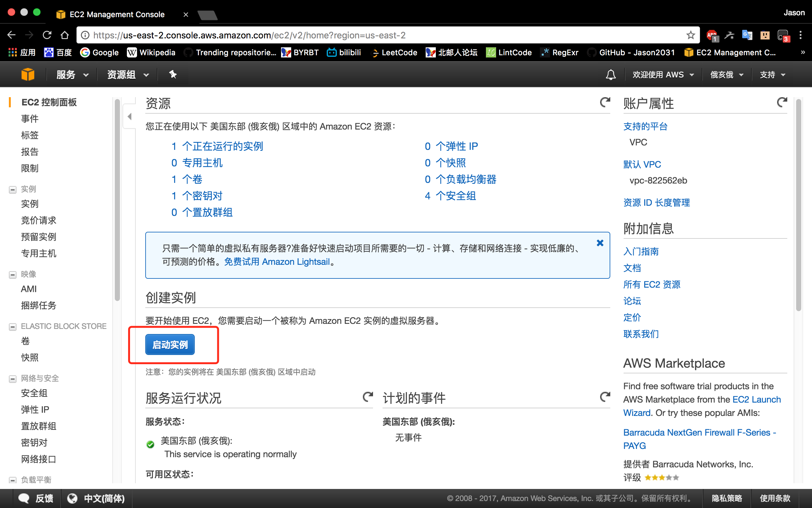Open Chrome three-dot menu
Image resolution: width=812 pixels, height=508 pixels.
pos(801,35)
